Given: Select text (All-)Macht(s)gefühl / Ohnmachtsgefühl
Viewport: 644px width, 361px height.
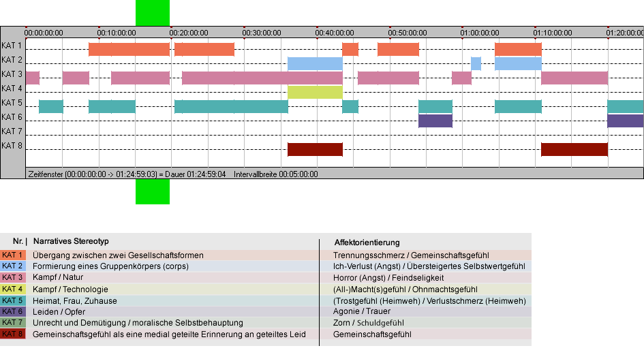Looking at the screenshot, I should (405, 289).
